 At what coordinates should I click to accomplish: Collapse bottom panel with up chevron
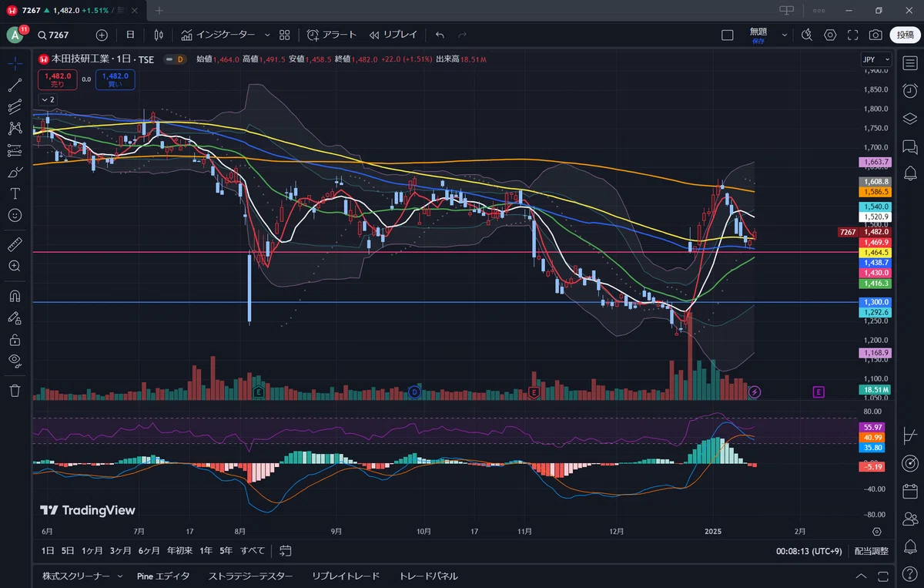click(862, 576)
